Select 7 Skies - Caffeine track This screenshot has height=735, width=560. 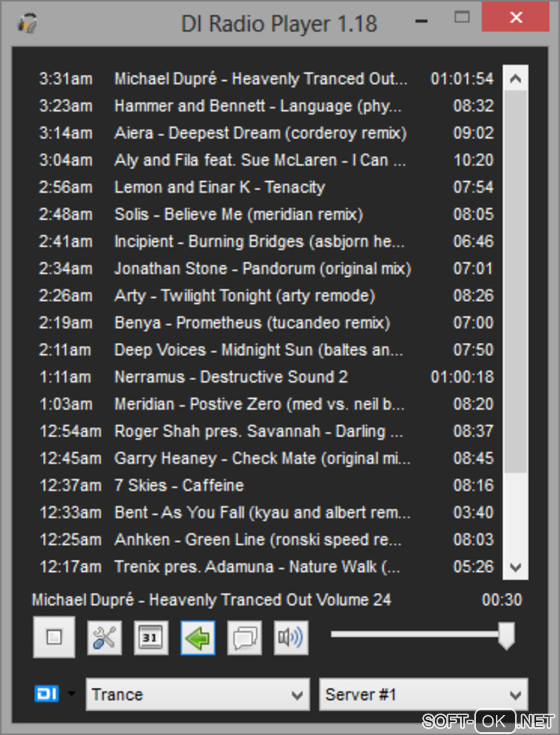(266, 485)
